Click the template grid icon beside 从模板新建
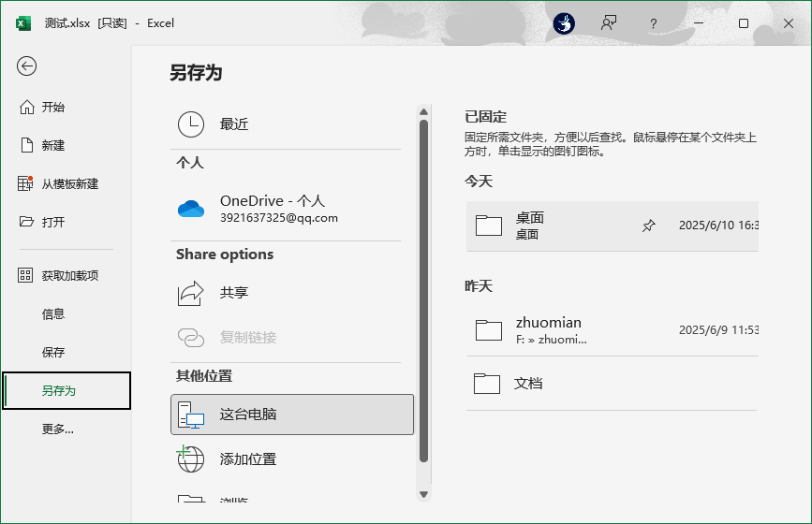The width and height of the screenshot is (812, 524). [25, 183]
